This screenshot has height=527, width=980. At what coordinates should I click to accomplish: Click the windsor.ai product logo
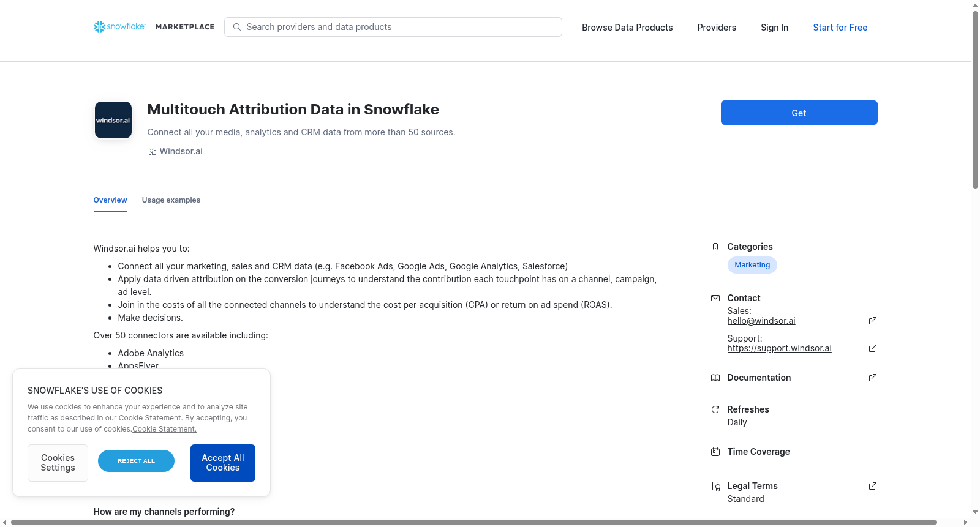(113, 120)
